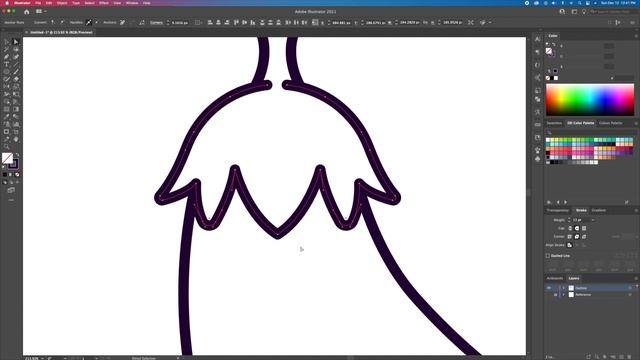Open Symbols panel club dock icon
Viewport: 640px width, 360px height.
(538, 159)
